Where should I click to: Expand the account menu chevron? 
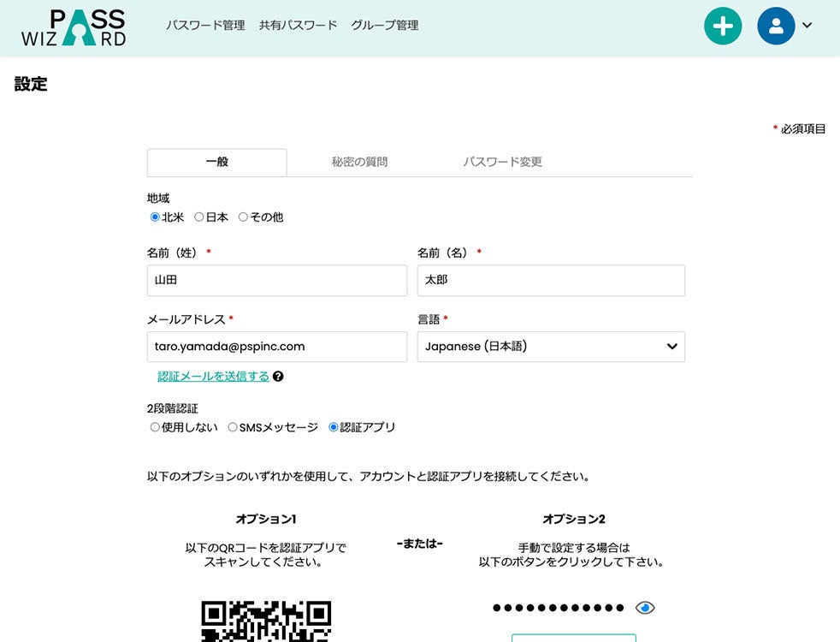(x=807, y=25)
